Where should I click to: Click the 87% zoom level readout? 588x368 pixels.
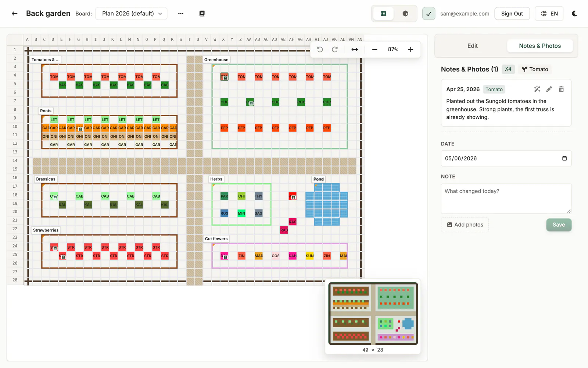click(x=392, y=49)
